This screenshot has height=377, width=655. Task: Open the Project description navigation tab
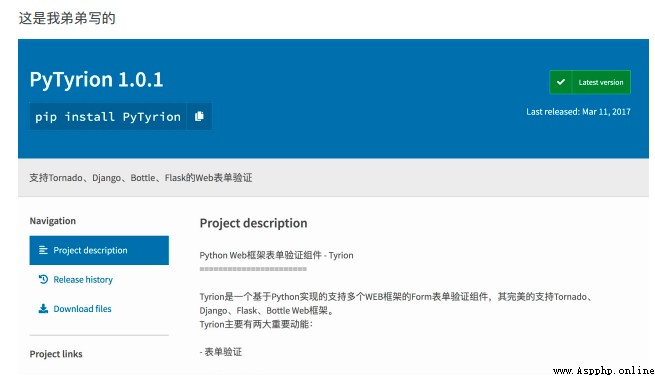coord(99,250)
